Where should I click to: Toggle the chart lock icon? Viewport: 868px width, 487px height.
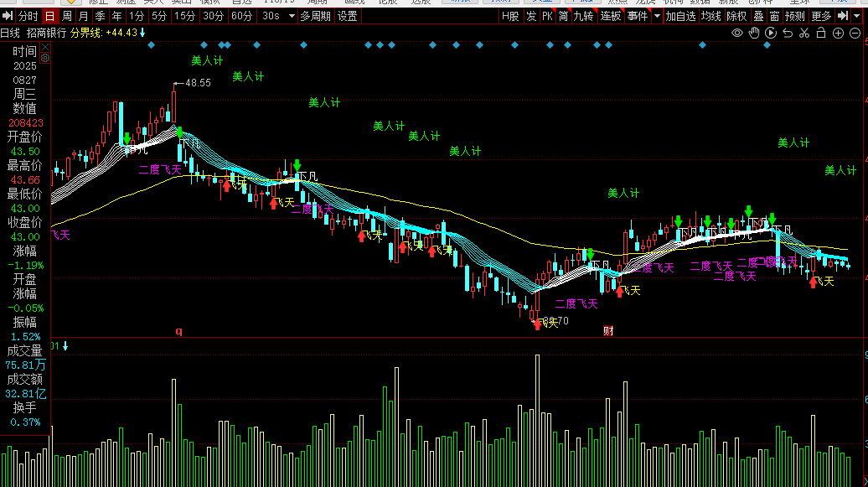coord(821,34)
